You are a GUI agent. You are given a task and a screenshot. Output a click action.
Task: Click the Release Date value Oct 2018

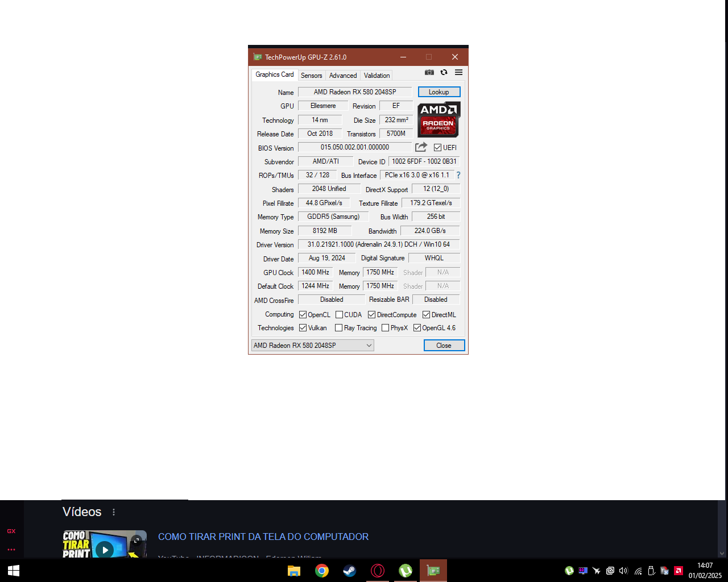(x=320, y=134)
